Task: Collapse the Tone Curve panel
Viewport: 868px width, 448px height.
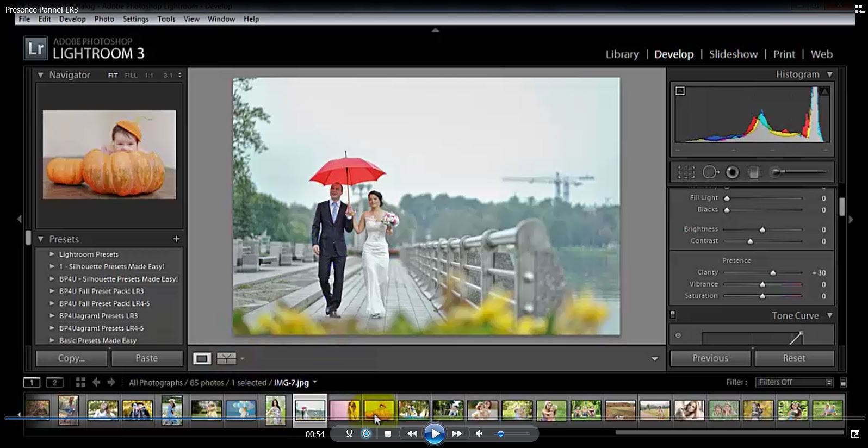Action: [x=830, y=315]
